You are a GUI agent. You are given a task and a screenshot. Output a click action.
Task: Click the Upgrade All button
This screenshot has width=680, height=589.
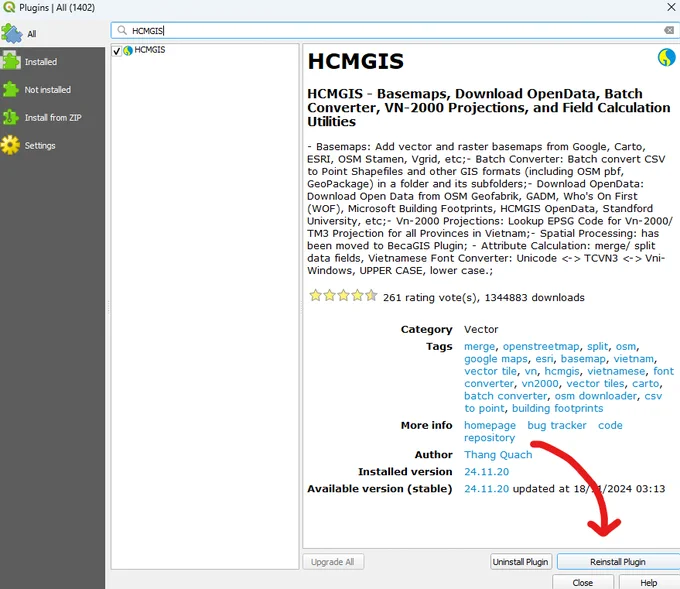(333, 562)
